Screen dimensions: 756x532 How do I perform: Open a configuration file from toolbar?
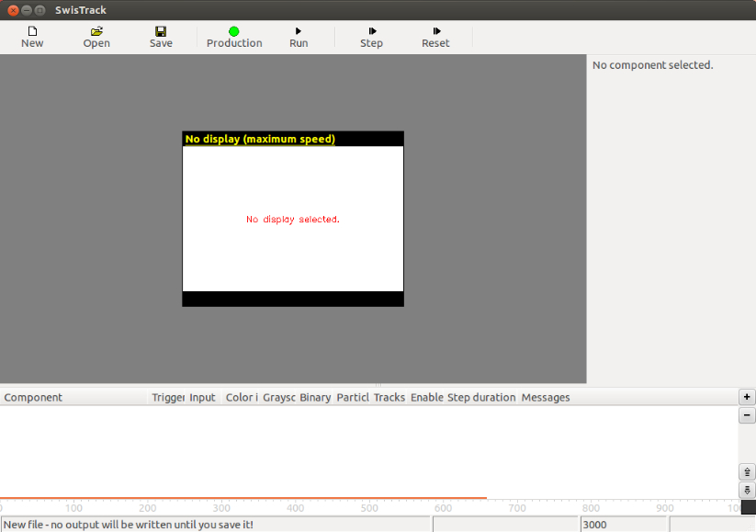(x=96, y=37)
